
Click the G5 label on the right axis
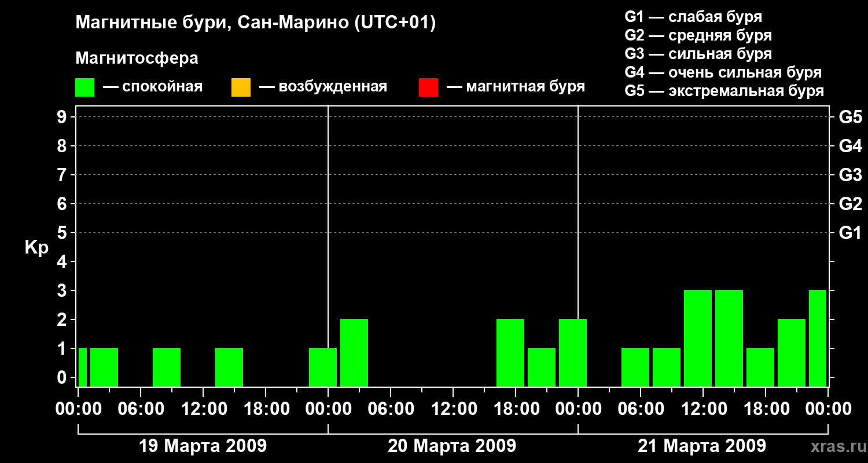click(x=850, y=117)
